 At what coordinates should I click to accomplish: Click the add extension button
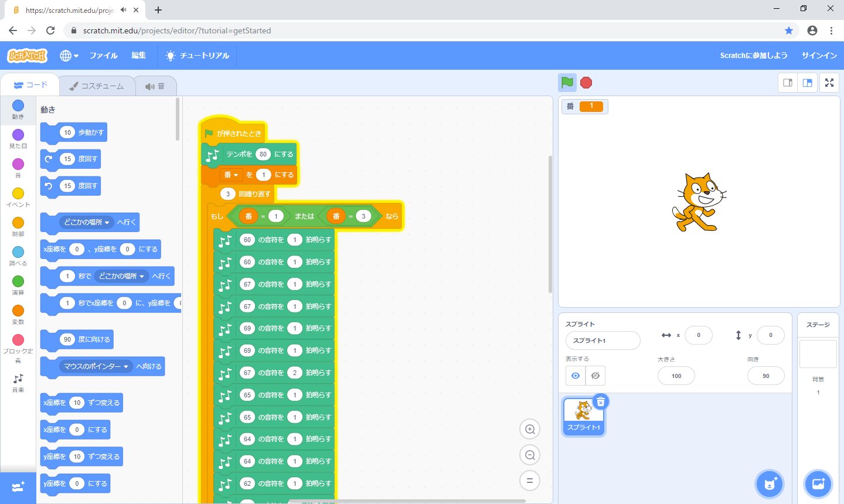click(x=18, y=488)
